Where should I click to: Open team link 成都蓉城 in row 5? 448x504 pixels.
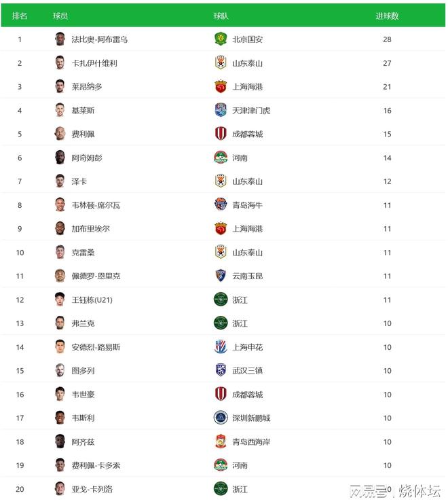click(247, 134)
